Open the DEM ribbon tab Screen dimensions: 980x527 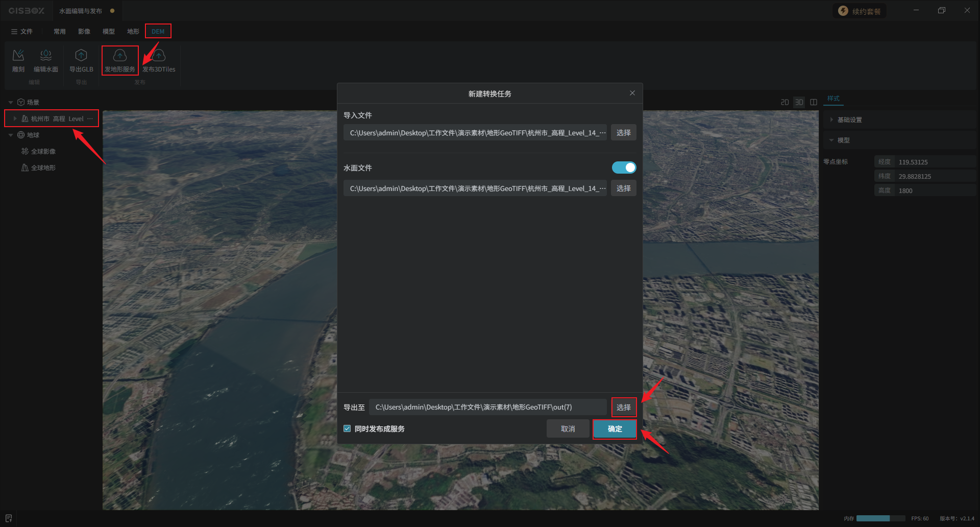(x=158, y=31)
